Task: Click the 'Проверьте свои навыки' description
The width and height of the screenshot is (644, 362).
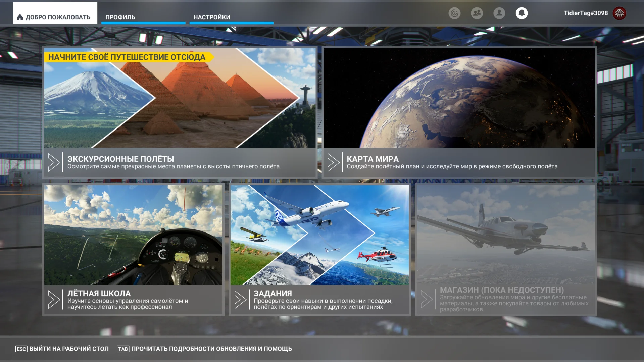Action: [x=323, y=304]
